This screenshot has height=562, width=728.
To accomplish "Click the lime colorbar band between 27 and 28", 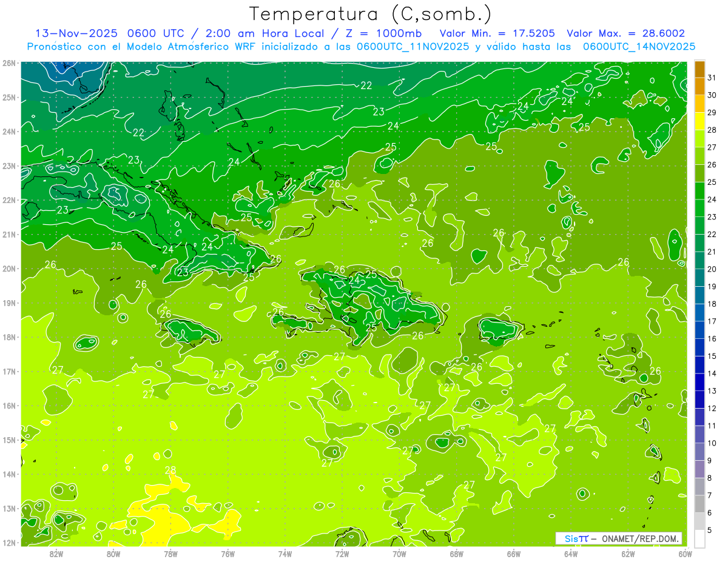I will coord(699,139).
